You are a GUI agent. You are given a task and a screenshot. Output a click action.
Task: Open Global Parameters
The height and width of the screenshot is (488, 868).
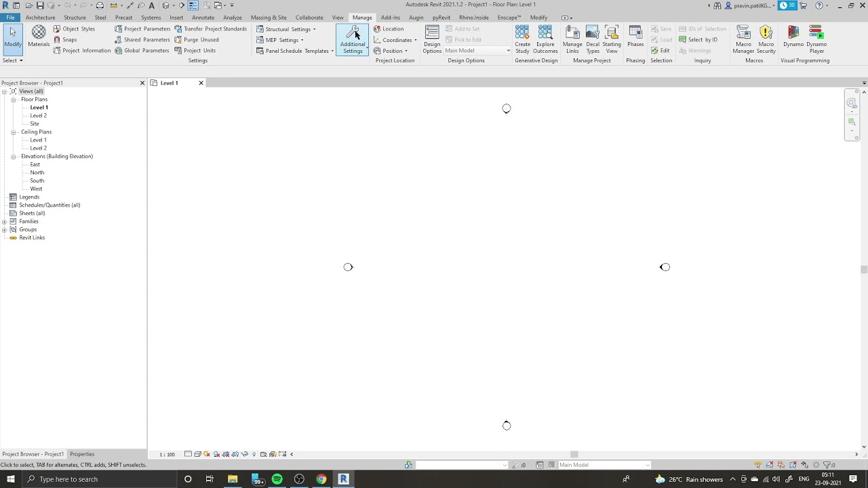click(x=142, y=51)
